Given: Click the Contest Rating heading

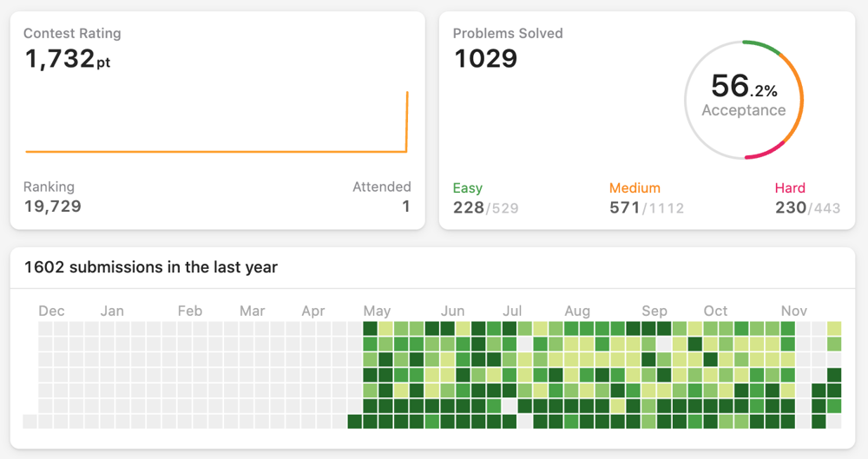Looking at the screenshot, I should 72,34.
